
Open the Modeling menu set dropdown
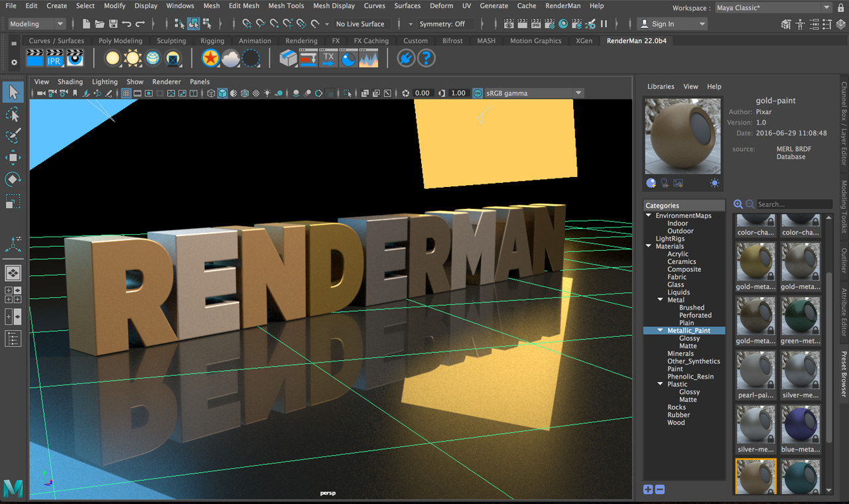tap(37, 24)
